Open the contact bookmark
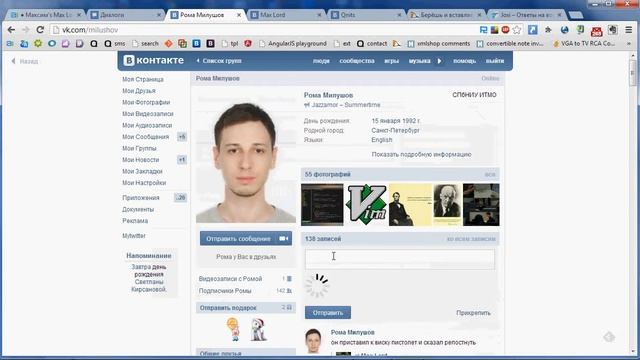 372,43
